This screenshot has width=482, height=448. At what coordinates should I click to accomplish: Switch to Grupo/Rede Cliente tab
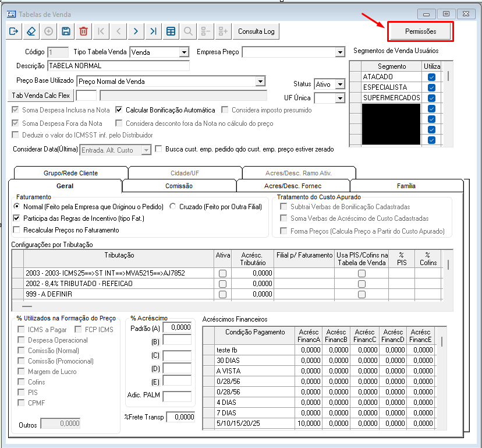pyautogui.click(x=70, y=173)
